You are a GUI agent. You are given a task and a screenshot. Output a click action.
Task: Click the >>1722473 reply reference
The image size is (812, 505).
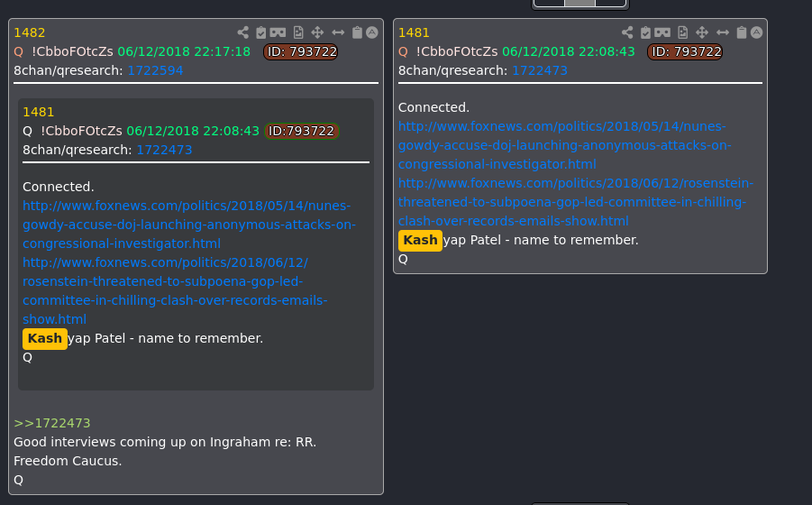coord(52,423)
